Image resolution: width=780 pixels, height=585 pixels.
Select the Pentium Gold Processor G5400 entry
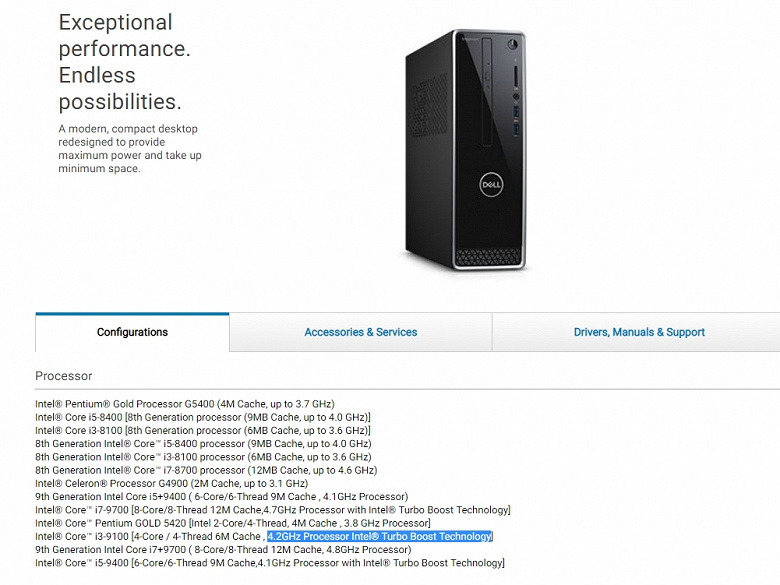coord(184,403)
